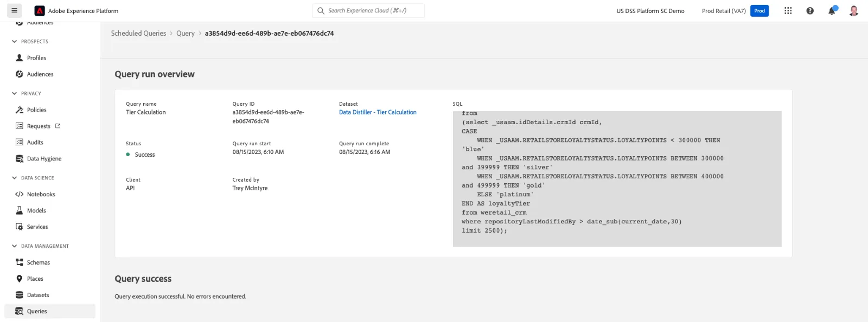
Task: Click the Policies icon
Action: click(x=20, y=110)
